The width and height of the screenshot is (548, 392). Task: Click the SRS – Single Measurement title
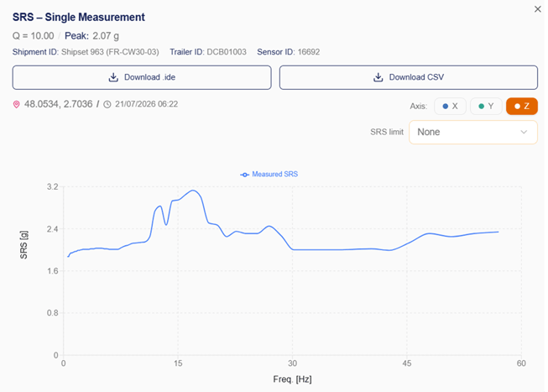pyautogui.click(x=79, y=17)
